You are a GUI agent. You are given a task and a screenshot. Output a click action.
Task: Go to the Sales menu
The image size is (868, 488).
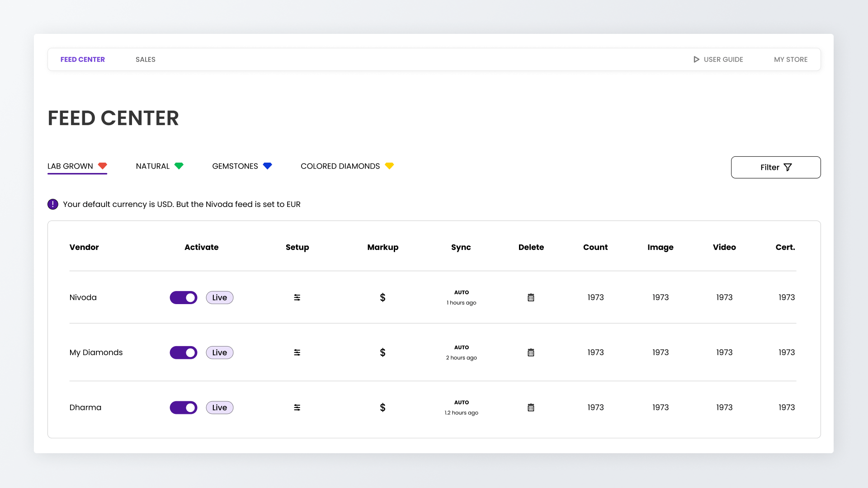coord(145,59)
